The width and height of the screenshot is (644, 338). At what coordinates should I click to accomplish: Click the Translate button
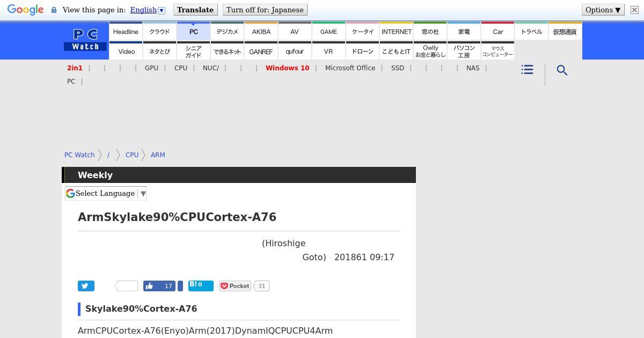coord(195,10)
